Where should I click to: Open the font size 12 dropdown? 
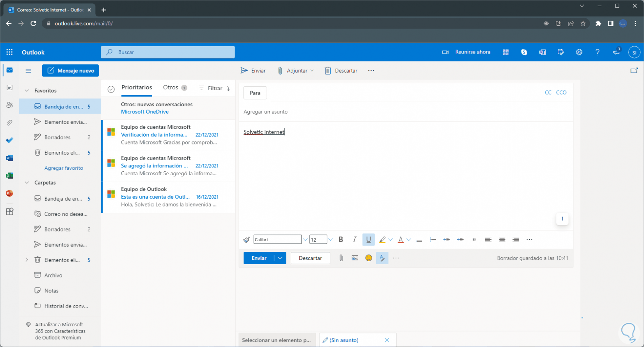click(x=331, y=240)
